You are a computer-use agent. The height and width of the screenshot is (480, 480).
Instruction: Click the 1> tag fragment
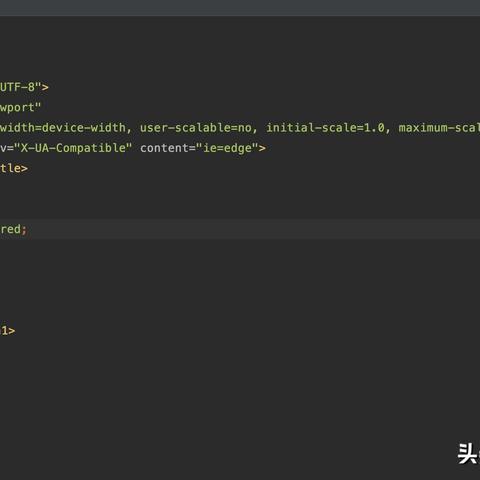tap(8, 331)
